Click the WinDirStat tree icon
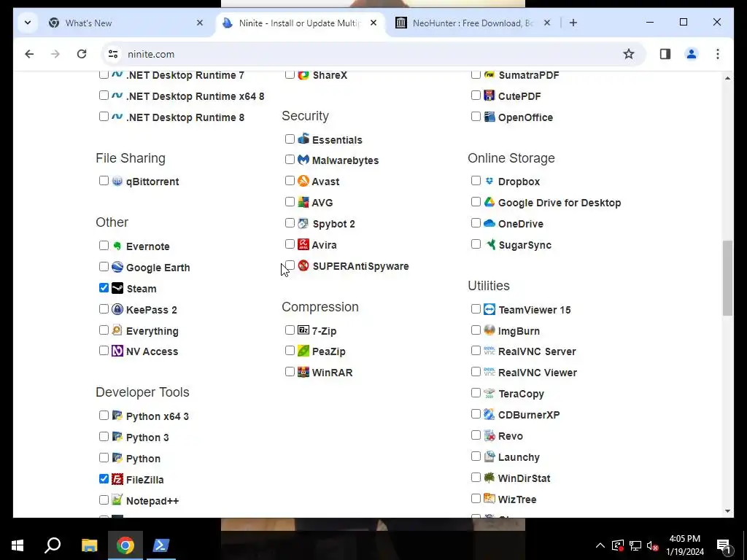 (489, 478)
